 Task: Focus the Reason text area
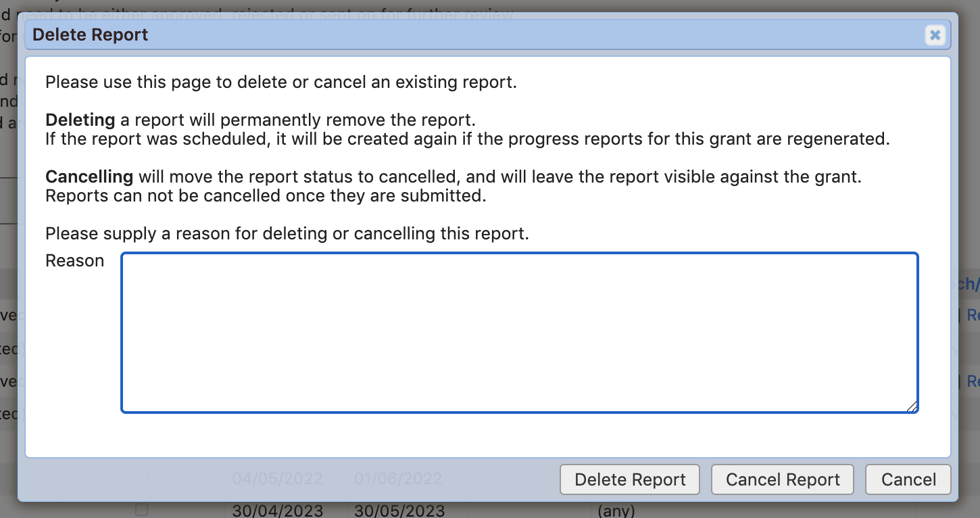(519, 332)
